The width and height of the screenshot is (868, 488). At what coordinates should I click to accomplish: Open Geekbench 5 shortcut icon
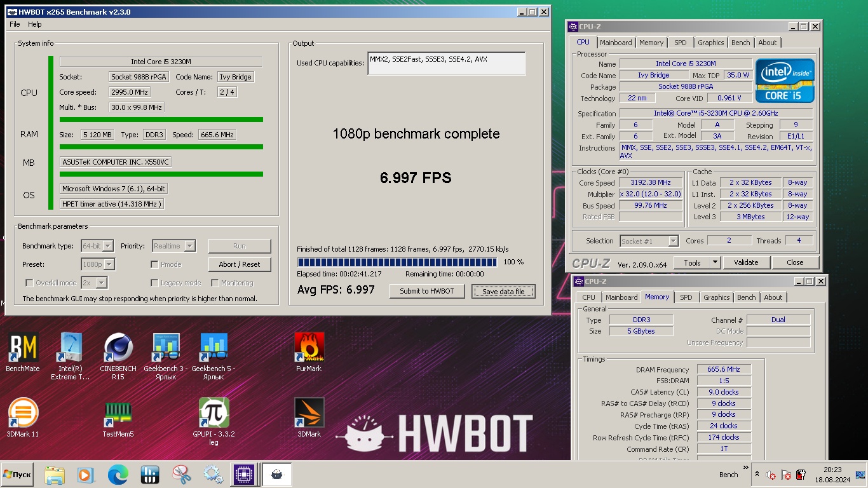(214, 356)
